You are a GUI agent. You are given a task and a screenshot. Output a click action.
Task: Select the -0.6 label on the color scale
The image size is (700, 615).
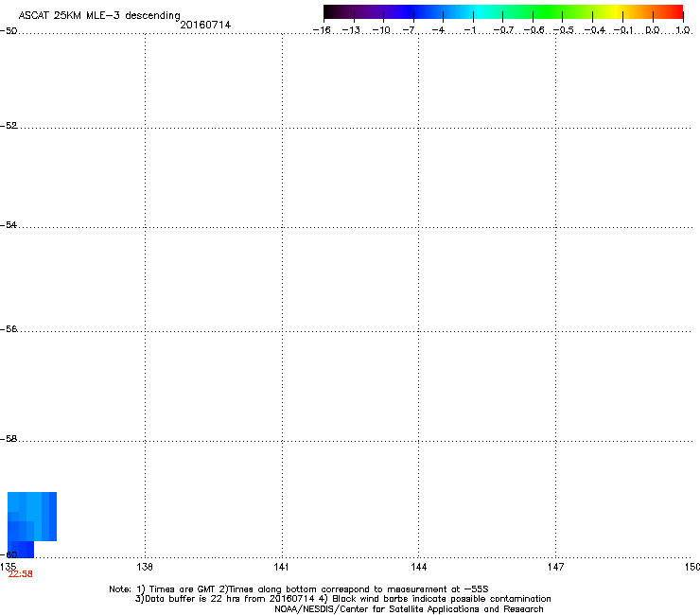pyautogui.click(x=534, y=30)
